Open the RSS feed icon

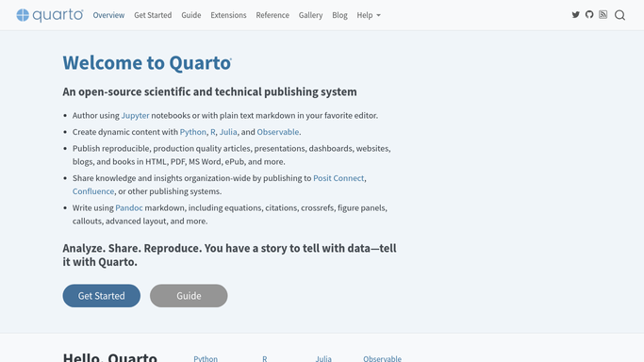click(x=603, y=15)
